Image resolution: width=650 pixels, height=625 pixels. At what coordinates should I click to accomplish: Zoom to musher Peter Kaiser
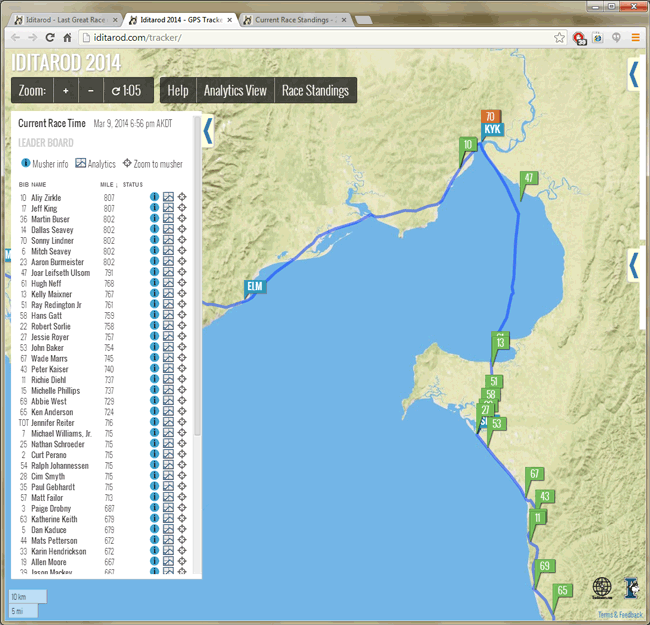pos(182,368)
